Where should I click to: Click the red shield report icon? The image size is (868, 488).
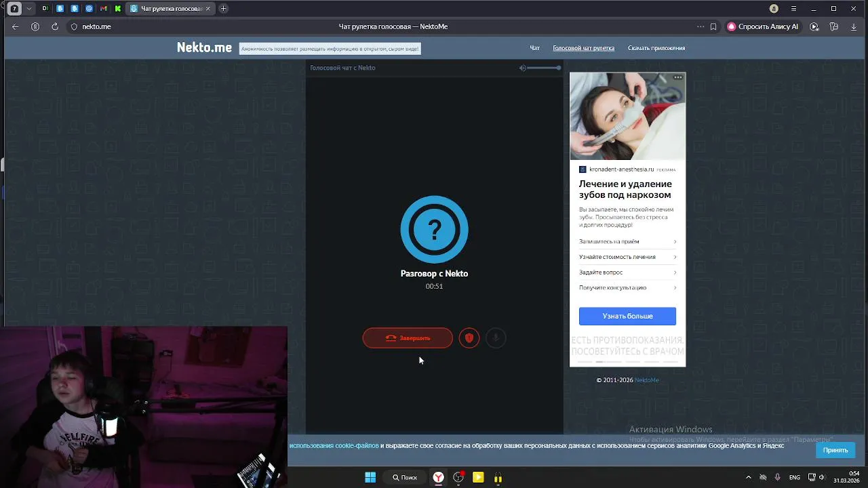point(469,338)
